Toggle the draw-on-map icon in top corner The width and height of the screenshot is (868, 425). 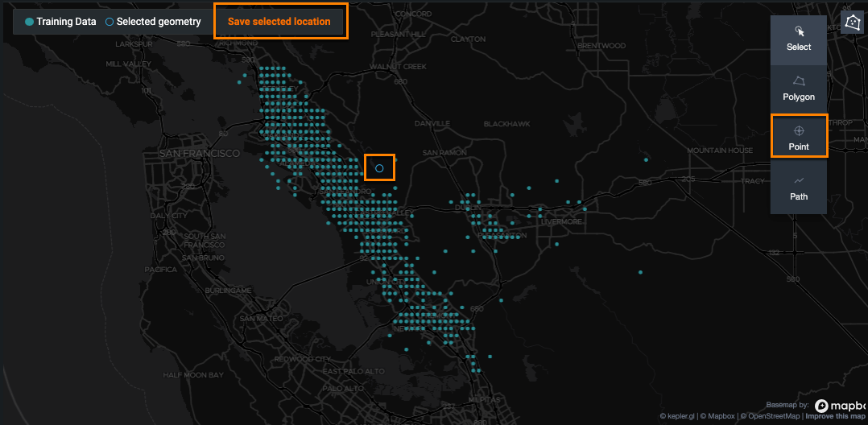coord(853,22)
